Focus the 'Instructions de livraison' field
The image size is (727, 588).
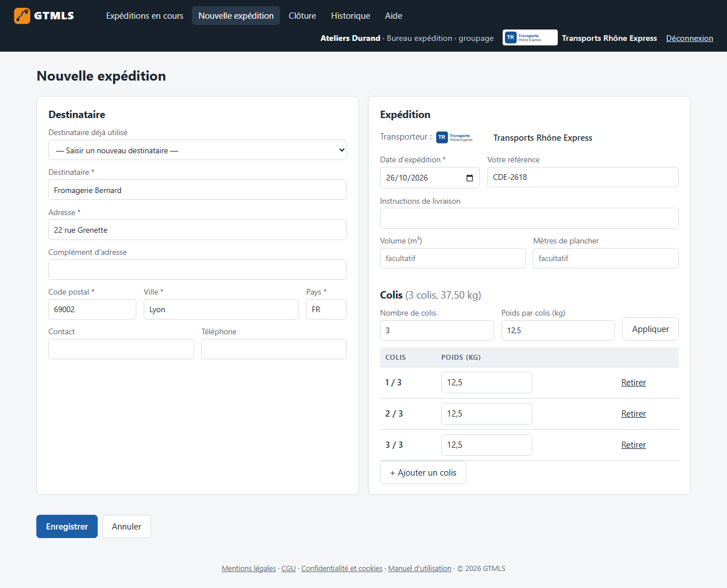[529, 219]
